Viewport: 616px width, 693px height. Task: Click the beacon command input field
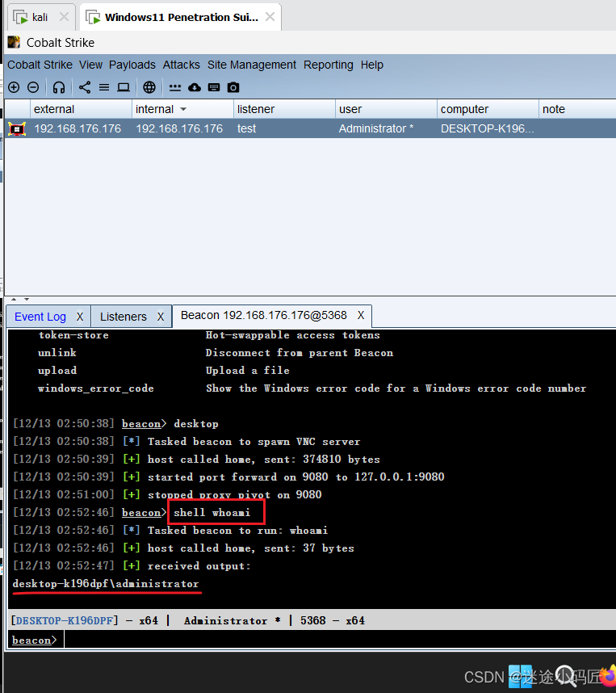pos(339,640)
